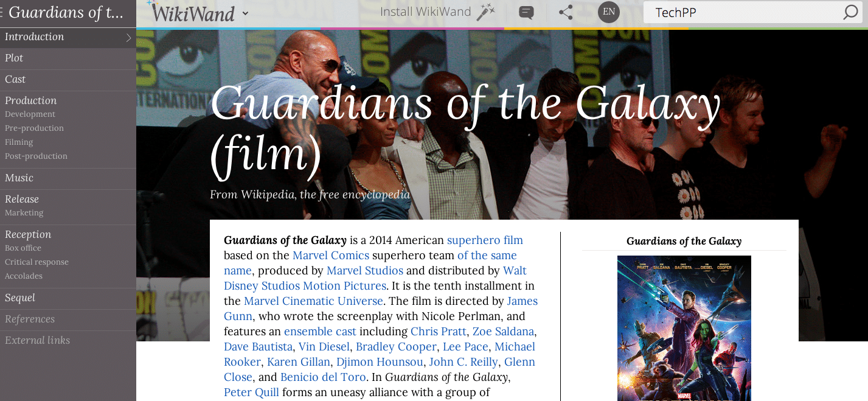The image size is (868, 401).
Task: Open the Vin Diesel link
Action: click(x=324, y=346)
